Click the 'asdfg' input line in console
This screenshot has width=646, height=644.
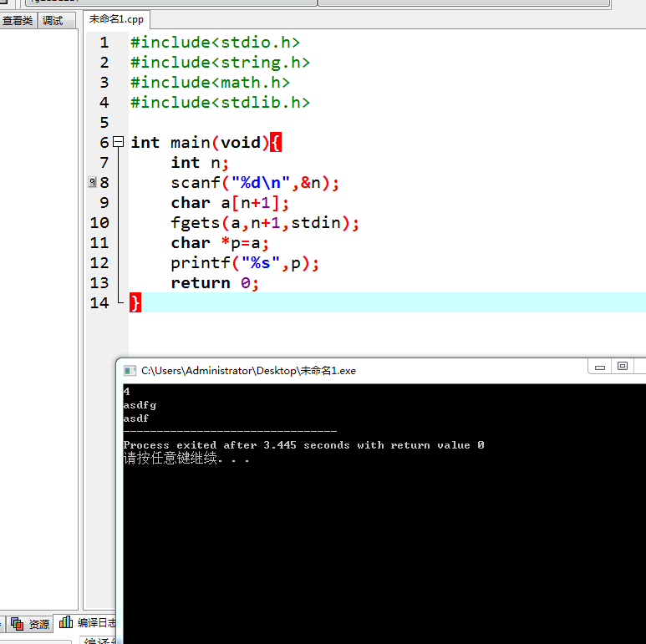point(140,405)
